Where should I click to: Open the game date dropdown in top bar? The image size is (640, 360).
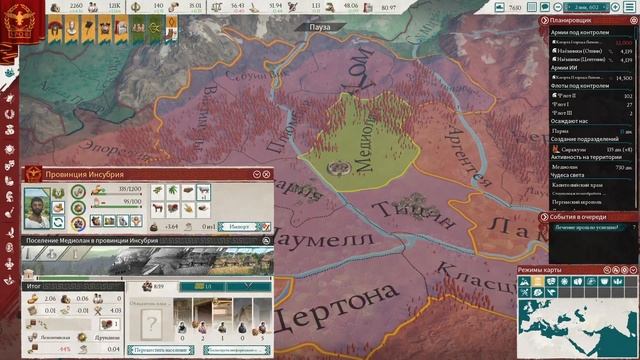[586, 7]
